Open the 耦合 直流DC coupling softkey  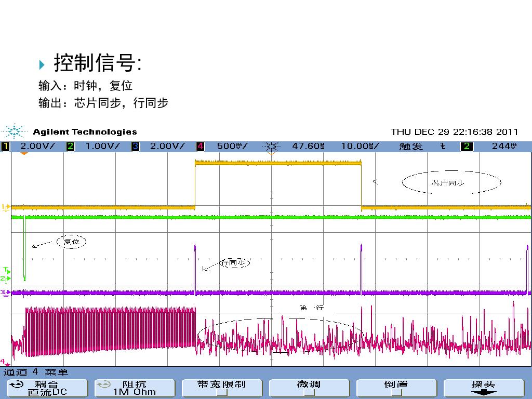[x=47, y=388]
